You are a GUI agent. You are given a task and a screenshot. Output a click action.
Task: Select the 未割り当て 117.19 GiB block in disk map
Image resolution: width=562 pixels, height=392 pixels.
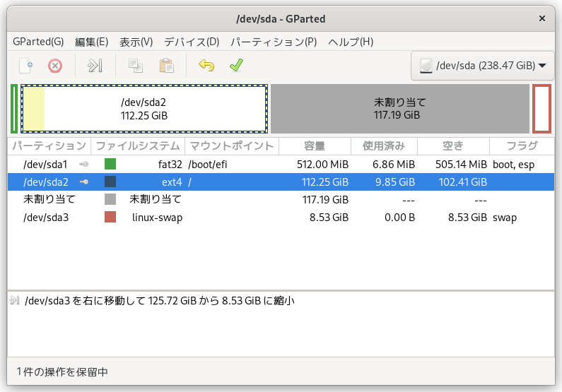[x=399, y=109]
